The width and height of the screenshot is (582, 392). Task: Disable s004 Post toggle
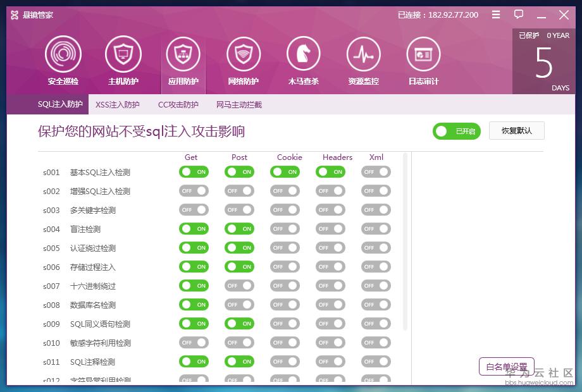coord(239,228)
